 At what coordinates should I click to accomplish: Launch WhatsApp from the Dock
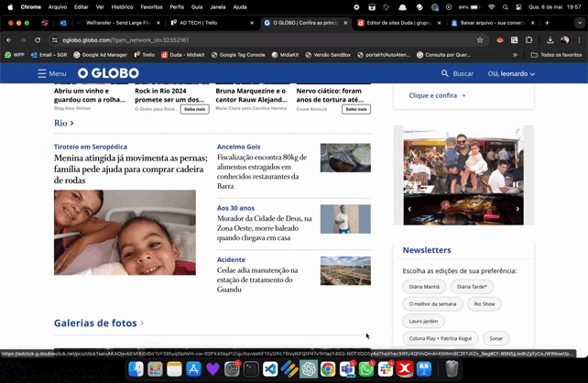pyautogui.click(x=366, y=368)
